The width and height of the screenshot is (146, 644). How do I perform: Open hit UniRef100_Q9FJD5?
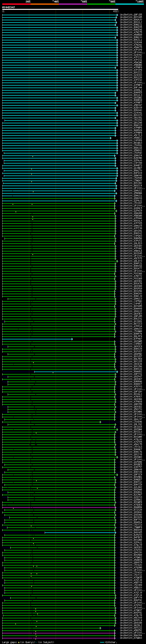131,15
